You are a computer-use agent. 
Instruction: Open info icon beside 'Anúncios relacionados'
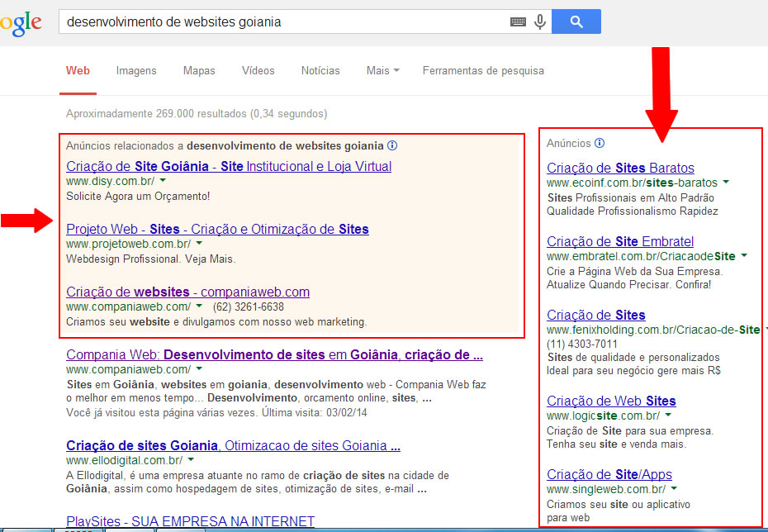pos(392,145)
